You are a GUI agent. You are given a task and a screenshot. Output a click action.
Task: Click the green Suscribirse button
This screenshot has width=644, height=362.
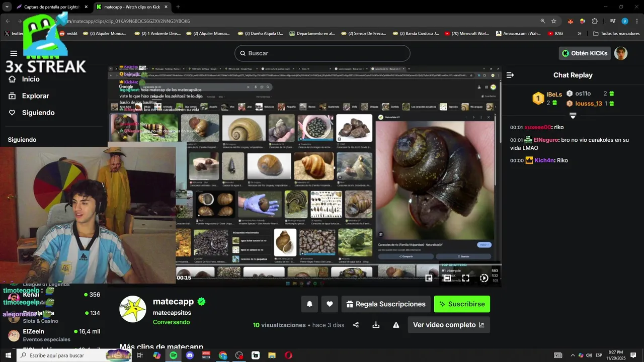click(462, 304)
